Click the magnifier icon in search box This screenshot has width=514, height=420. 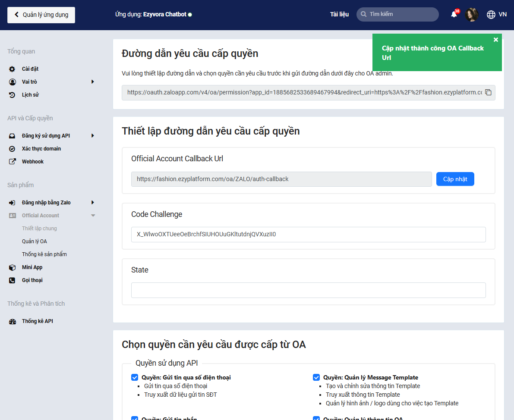point(363,14)
